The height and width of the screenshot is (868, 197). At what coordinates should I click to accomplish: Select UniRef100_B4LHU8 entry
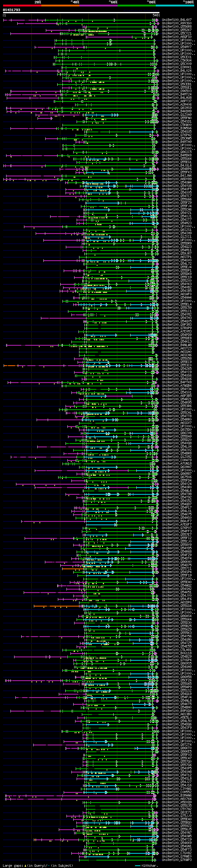coord(177,98)
